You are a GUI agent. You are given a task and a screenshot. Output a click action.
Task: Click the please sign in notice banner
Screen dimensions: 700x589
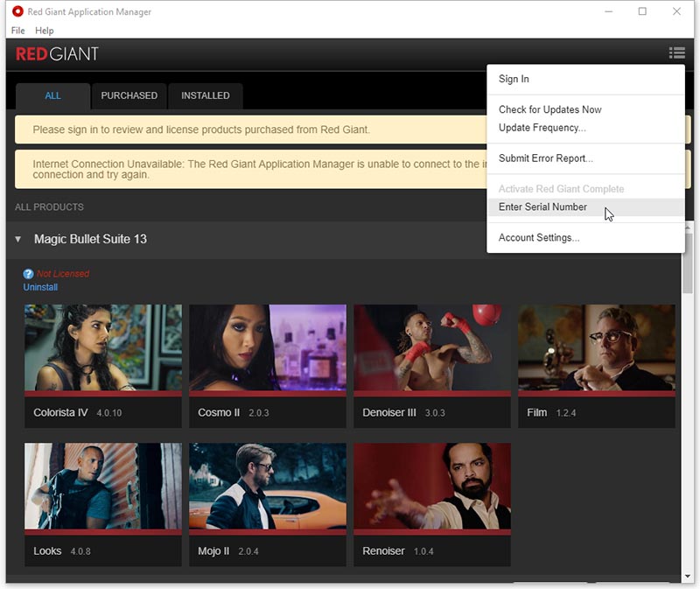[250, 130]
